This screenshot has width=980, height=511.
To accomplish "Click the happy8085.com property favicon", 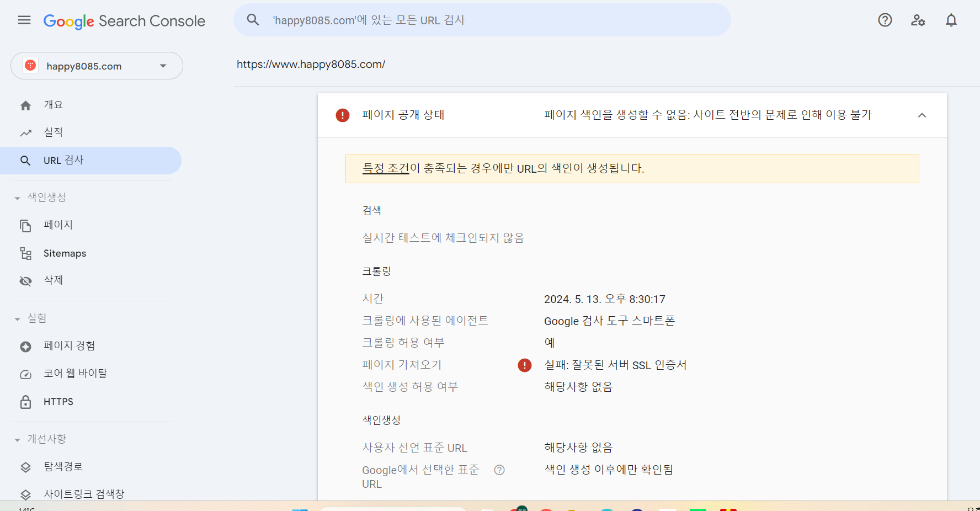I will [x=30, y=66].
